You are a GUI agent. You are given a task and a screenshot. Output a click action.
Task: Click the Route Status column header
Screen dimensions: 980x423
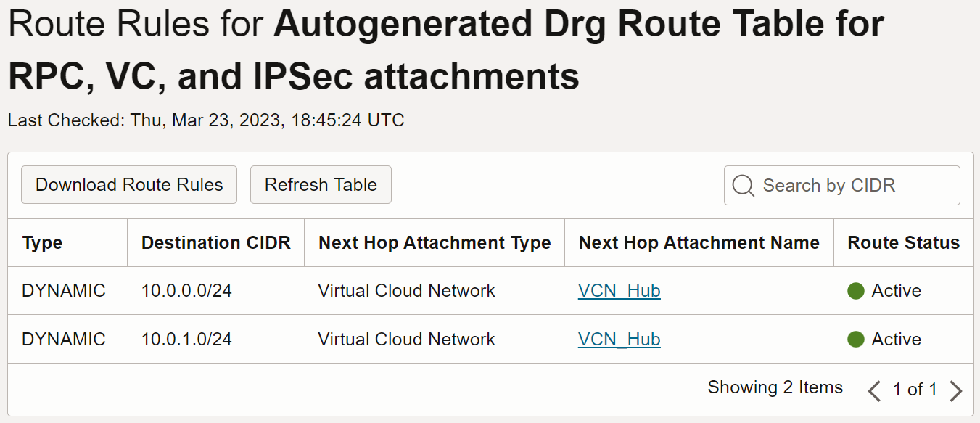[x=903, y=243]
